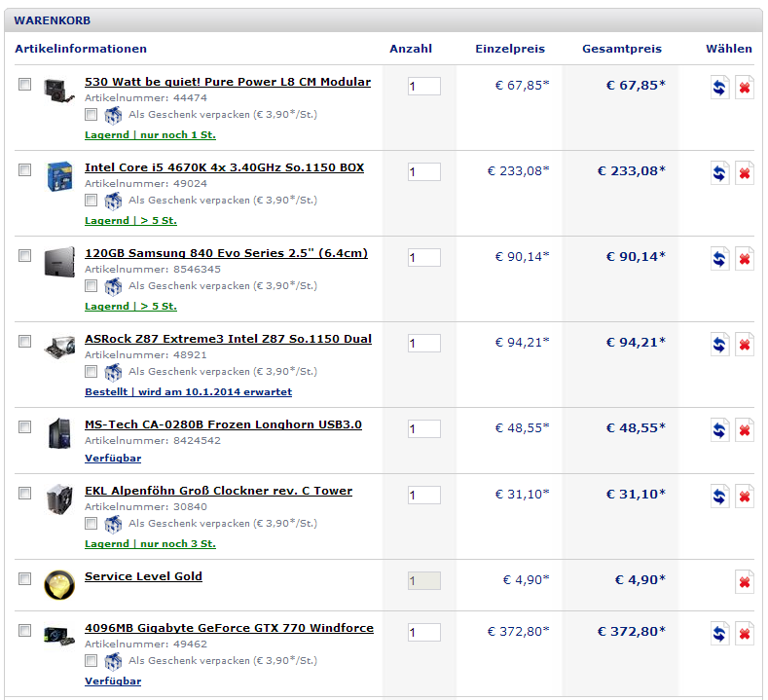Click quantity field for Intel Core i5
This screenshot has width=768, height=700.
pyautogui.click(x=424, y=172)
